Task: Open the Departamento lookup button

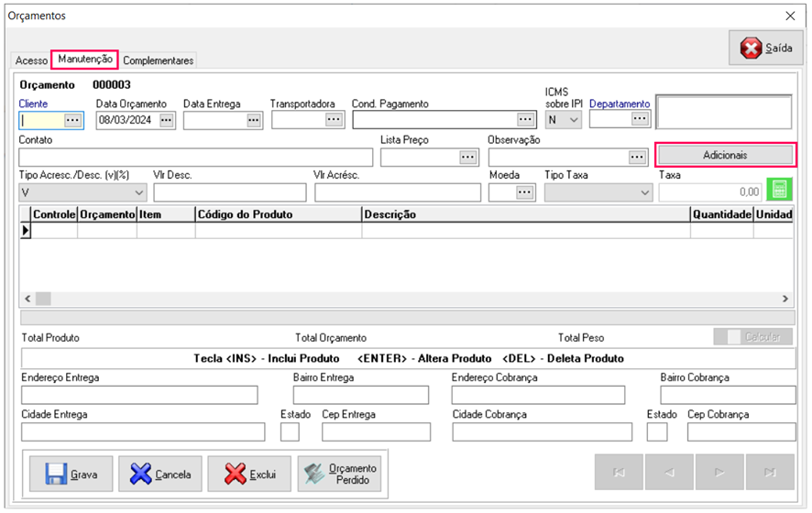Action: (x=640, y=119)
